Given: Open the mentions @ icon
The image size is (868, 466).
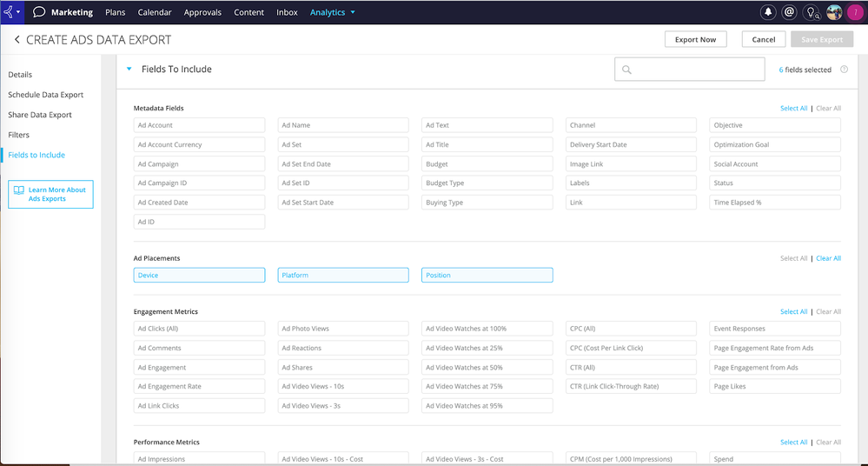Looking at the screenshot, I should pos(790,11).
